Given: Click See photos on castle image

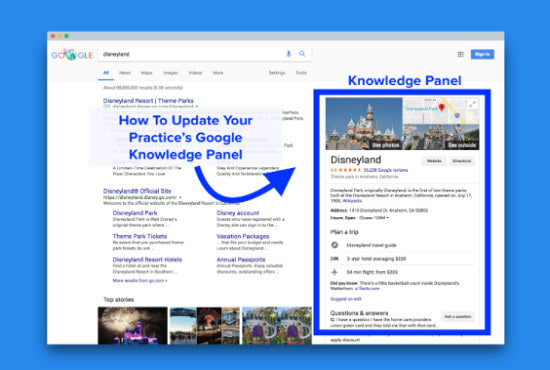Looking at the screenshot, I should click(x=385, y=145).
